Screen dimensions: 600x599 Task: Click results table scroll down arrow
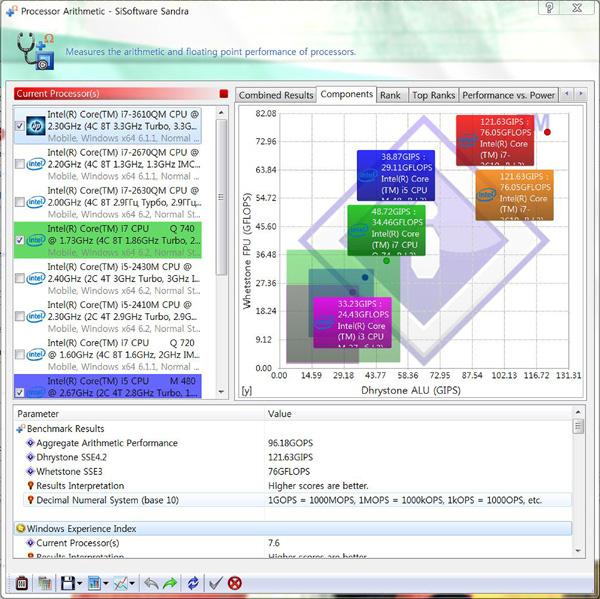point(578,551)
